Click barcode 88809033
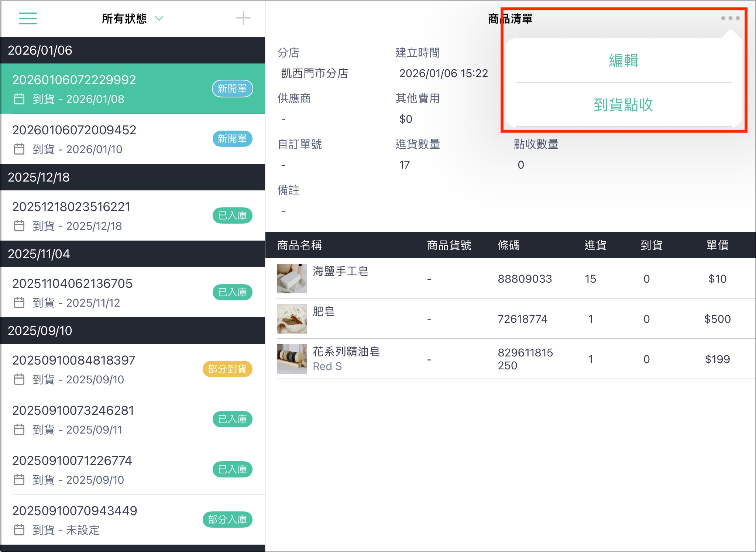 click(x=525, y=279)
